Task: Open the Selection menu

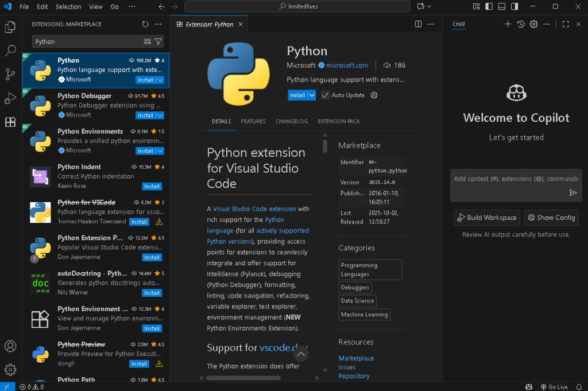Action: [x=68, y=6]
